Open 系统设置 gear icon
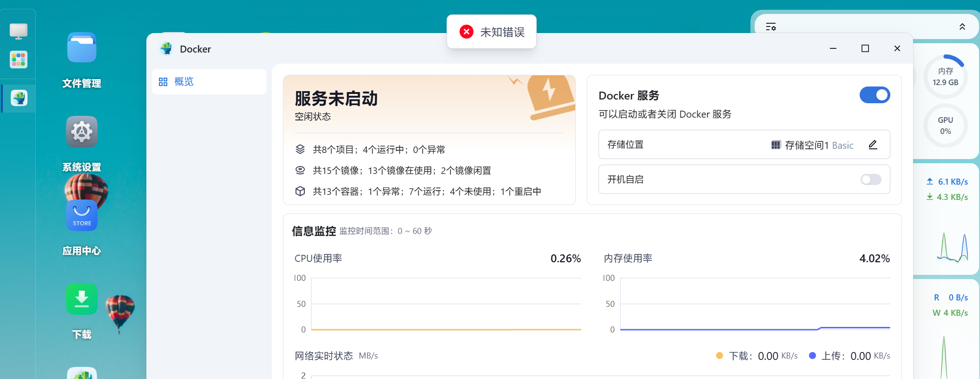Screen dimensions: 980x379 pyautogui.click(x=82, y=131)
